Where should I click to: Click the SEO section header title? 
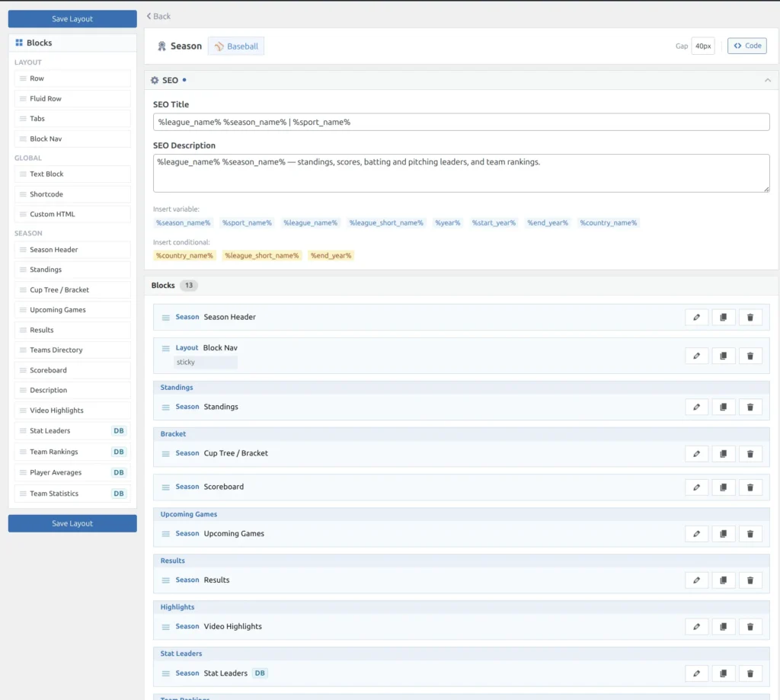tap(170, 80)
